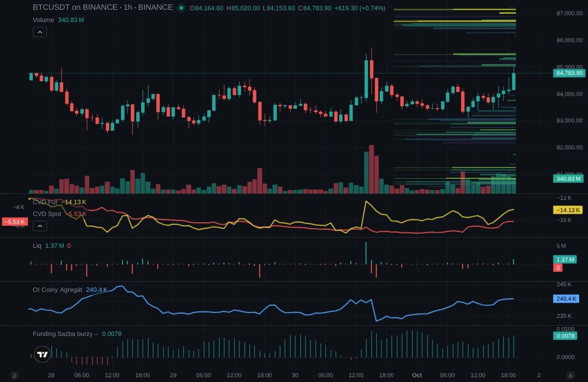Select the Funding Sazba burzy indicator label
The height and width of the screenshot is (382, 588).
coord(65,334)
